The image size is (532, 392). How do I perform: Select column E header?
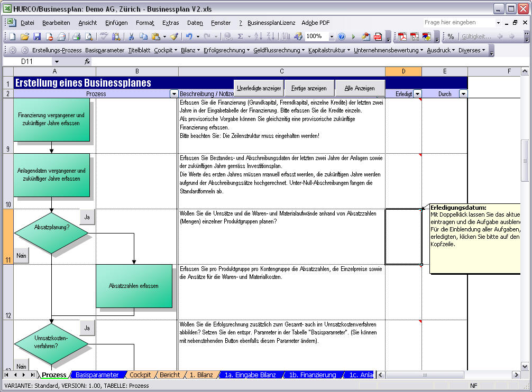coord(444,71)
